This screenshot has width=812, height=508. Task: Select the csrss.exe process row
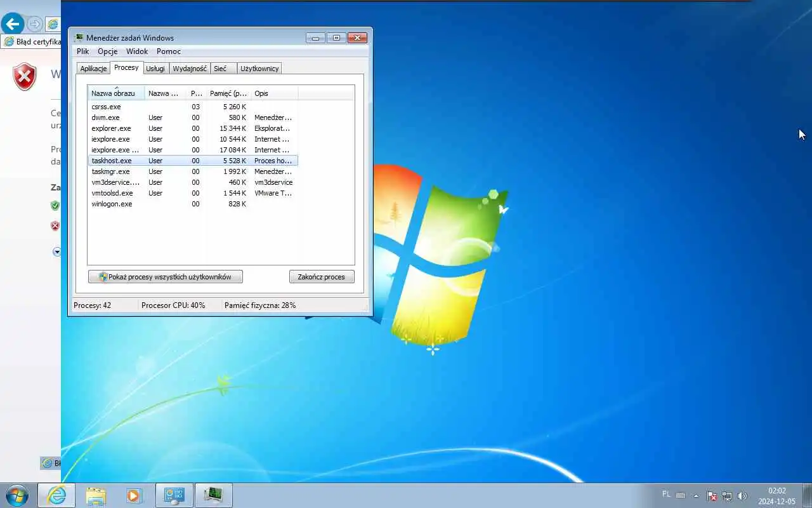[x=193, y=107]
